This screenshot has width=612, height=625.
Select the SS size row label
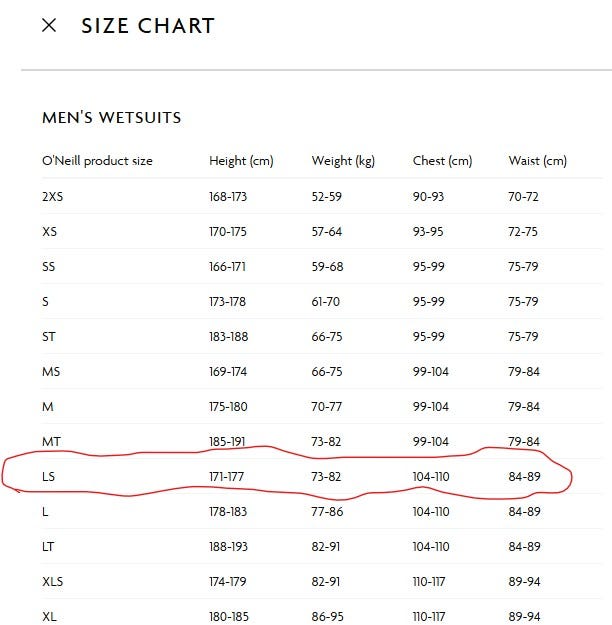tap(49, 267)
